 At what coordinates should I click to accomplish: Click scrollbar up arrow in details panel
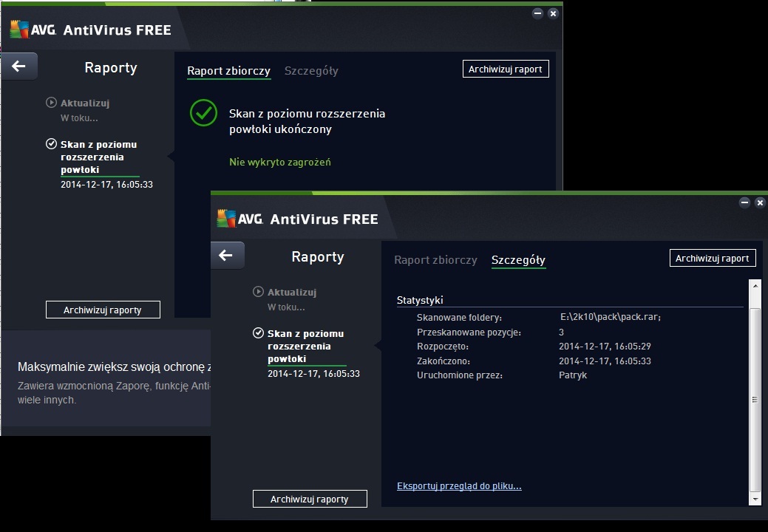(x=755, y=285)
